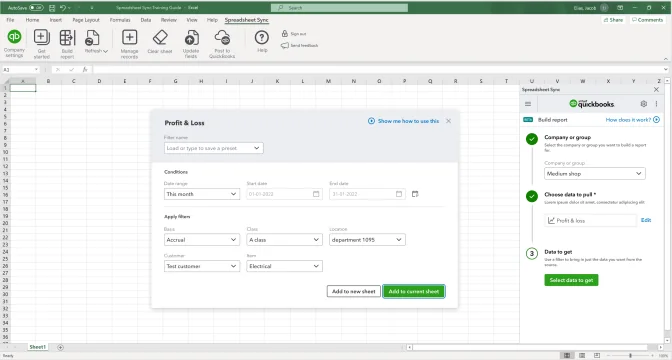Click Insert Function fx icon
This screenshot has width=672, height=360.
coord(85,69)
